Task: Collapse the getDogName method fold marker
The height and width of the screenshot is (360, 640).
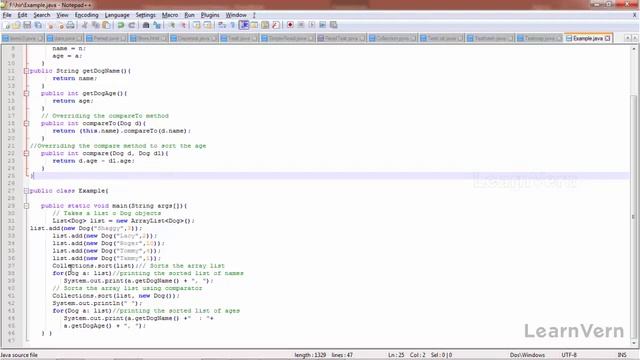Action: click(x=26, y=71)
